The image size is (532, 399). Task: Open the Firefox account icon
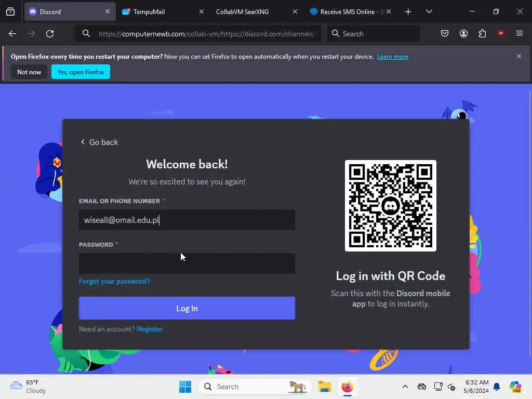click(463, 33)
